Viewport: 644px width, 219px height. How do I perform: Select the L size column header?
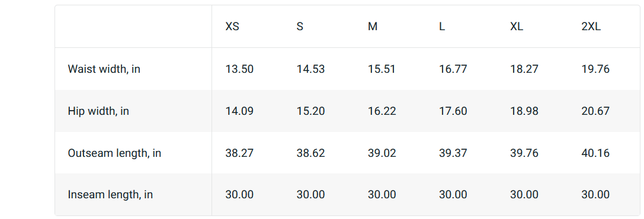tap(442, 27)
